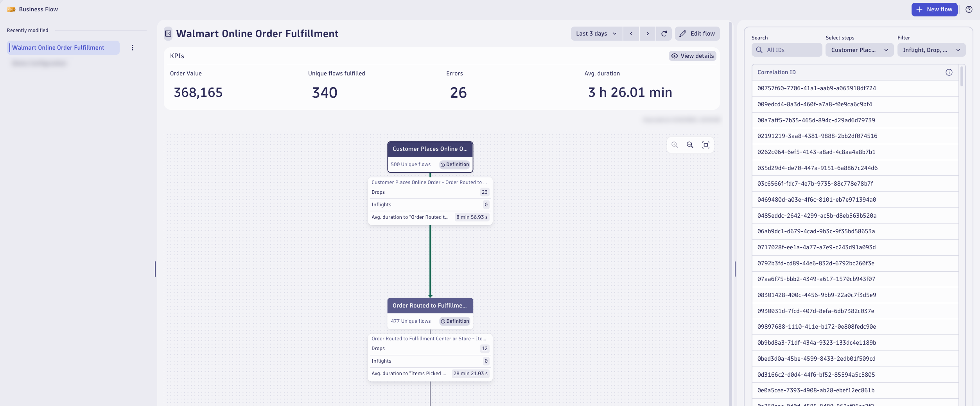
Task: Go to next timeframe with right chevron
Action: [x=648, y=34]
